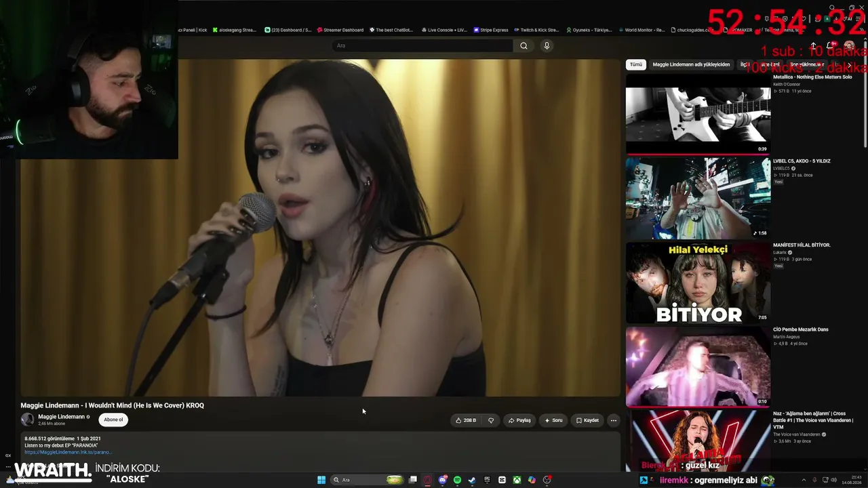
Task: Click channel name 'The Voice van Vlaanderen'
Action: coord(797,434)
